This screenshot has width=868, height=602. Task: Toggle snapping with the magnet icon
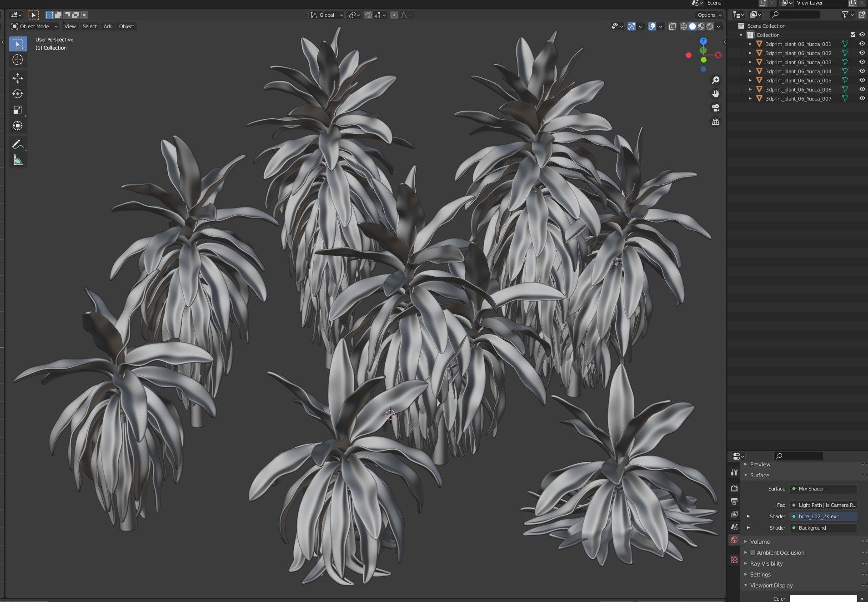[x=369, y=15]
